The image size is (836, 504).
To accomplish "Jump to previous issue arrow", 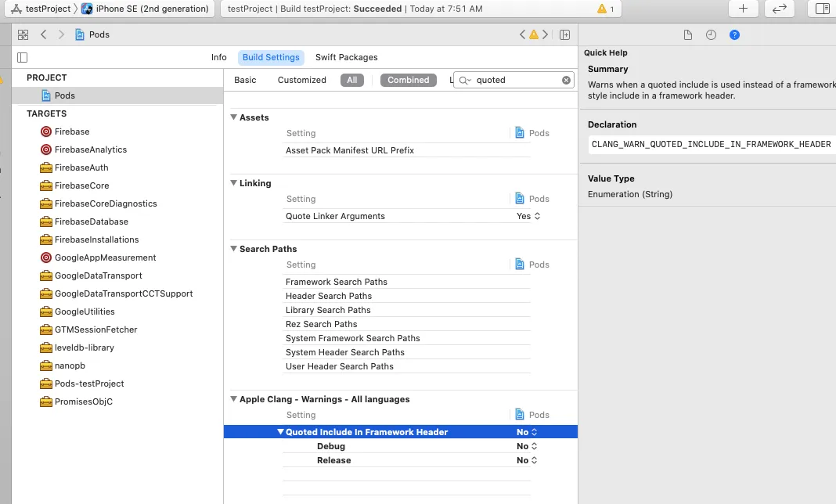I will (523, 34).
